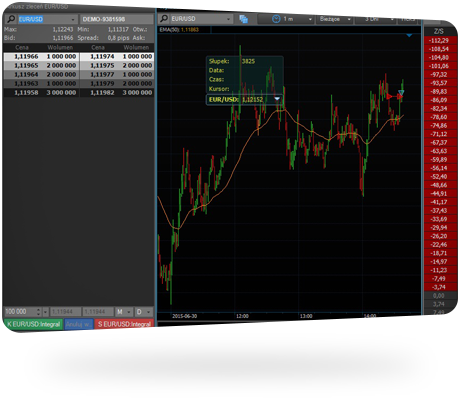Select bid price row 1,11965
The width and height of the screenshot is (460, 400).
click(41, 65)
